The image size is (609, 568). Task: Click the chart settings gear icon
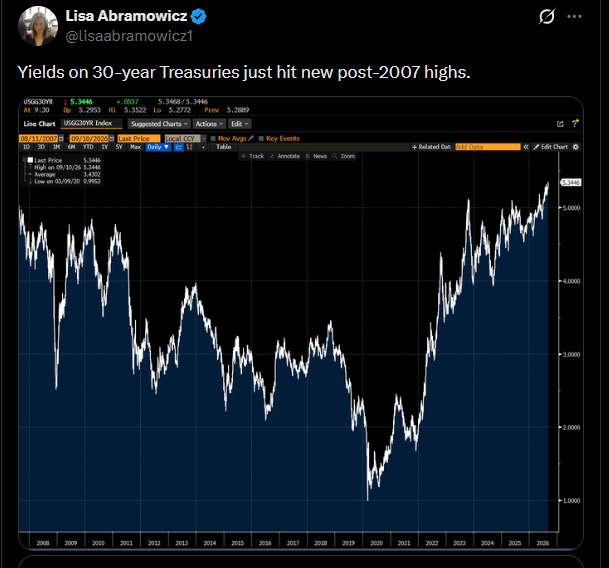click(x=576, y=147)
